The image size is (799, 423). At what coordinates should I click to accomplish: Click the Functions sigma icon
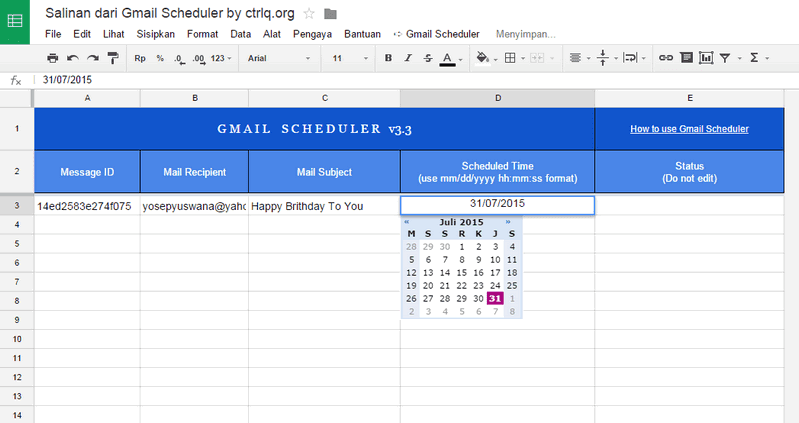pos(754,58)
